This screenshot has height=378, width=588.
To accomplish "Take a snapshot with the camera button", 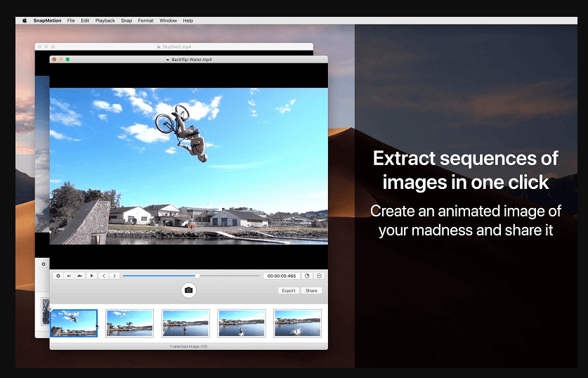I will (189, 290).
